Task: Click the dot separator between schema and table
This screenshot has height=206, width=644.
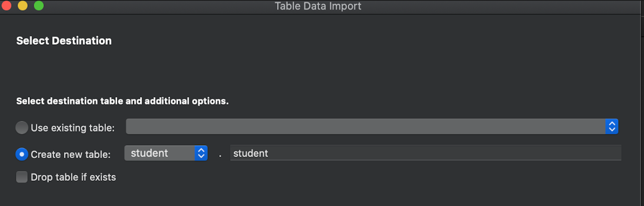Action: point(220,155)
